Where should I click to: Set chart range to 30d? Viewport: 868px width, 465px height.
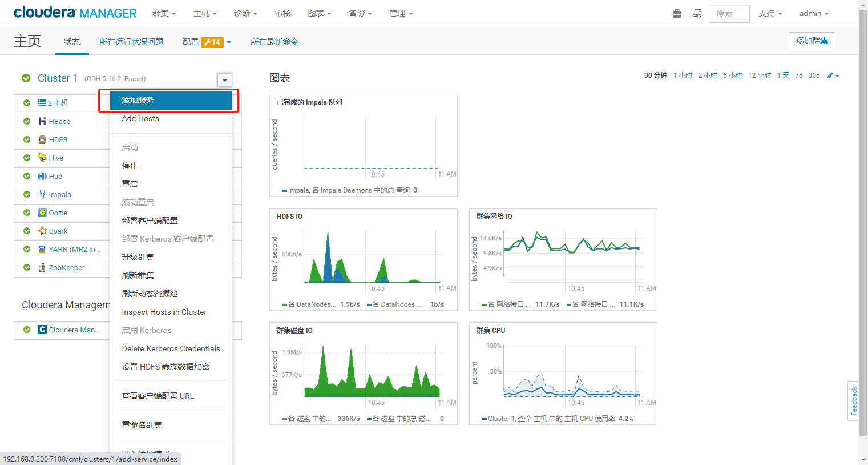(x=814, y=75)
